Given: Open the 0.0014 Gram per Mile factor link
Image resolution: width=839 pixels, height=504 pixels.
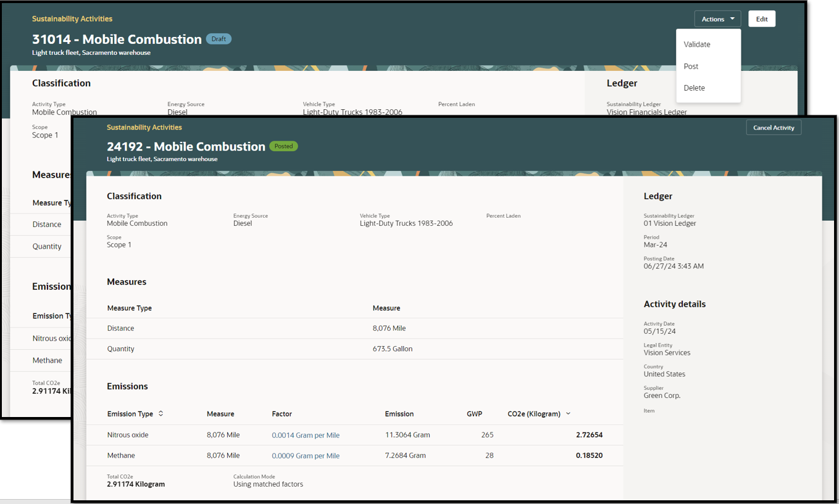Looking at the screenshot, I should (x=306, y=435).
